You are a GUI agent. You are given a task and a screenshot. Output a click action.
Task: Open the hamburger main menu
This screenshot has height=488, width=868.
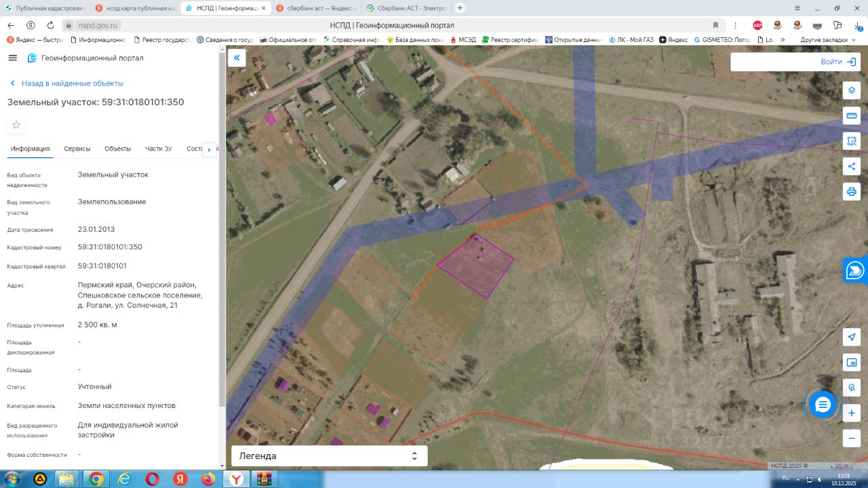coord(12,58)
